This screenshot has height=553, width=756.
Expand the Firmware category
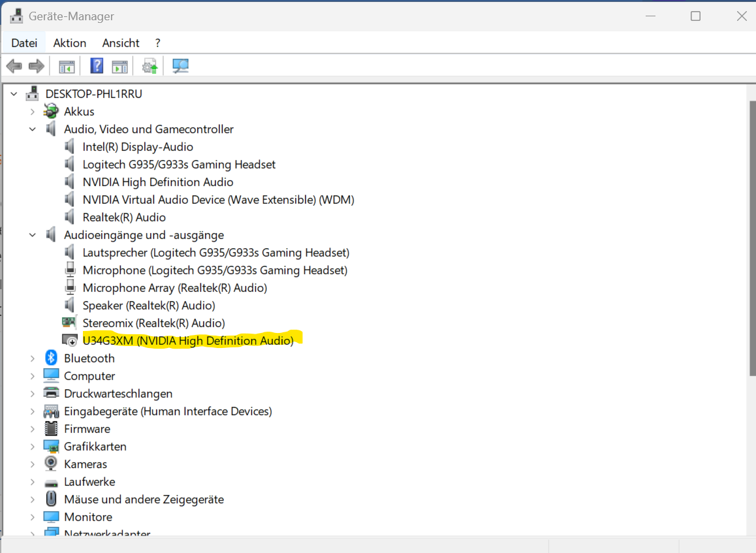32,429
